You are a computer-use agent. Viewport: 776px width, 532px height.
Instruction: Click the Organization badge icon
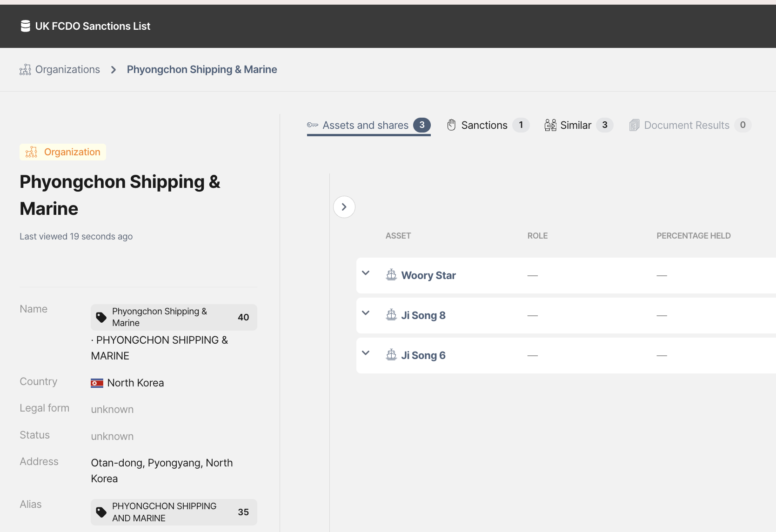click(31, 152)
